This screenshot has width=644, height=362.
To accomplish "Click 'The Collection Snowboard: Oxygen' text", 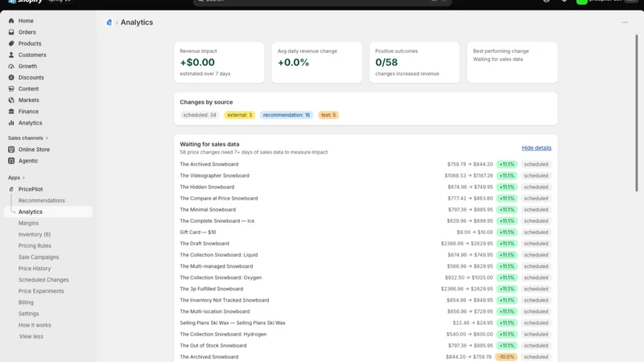I will point(221,278).
